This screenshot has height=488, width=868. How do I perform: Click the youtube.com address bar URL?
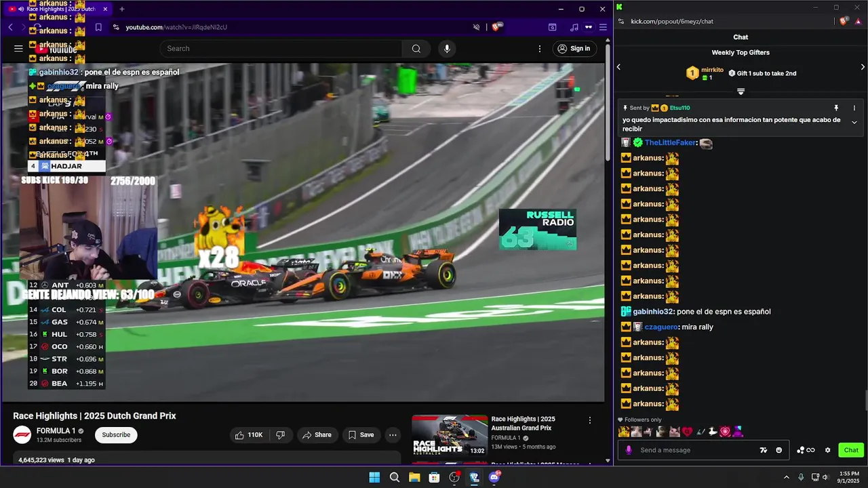point(176,27)
